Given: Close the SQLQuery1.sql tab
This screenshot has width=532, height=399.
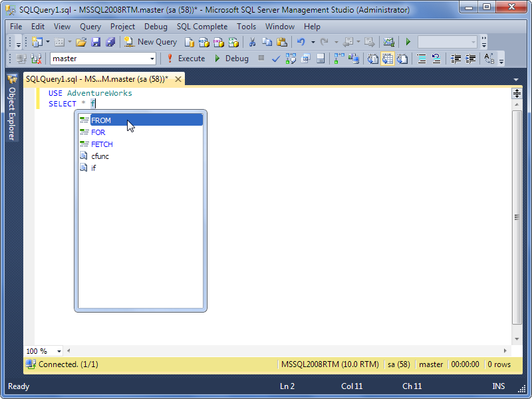Looking at the screenshot, I should [x=178, y=79].
